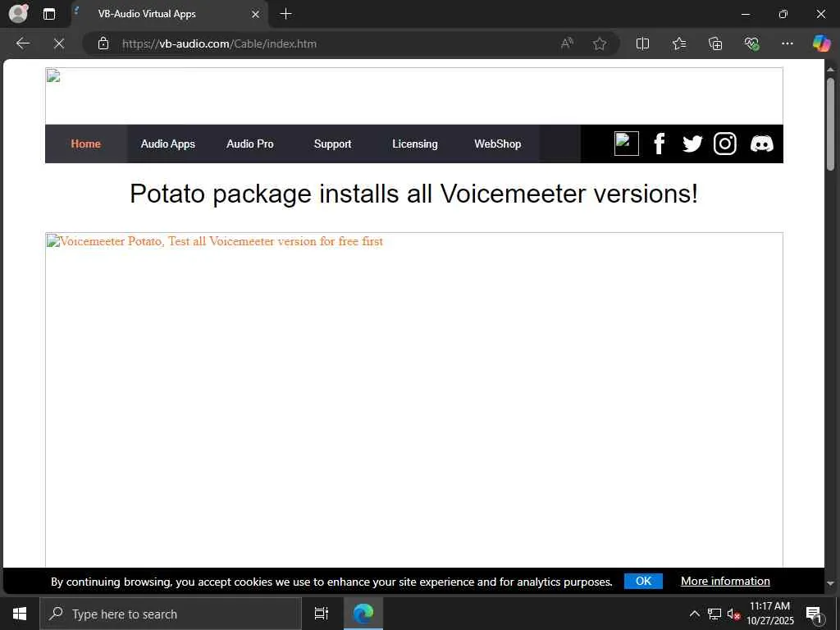Click the taskbar search box
This screenshot has height=630, width=840.
tap(171, 614)
